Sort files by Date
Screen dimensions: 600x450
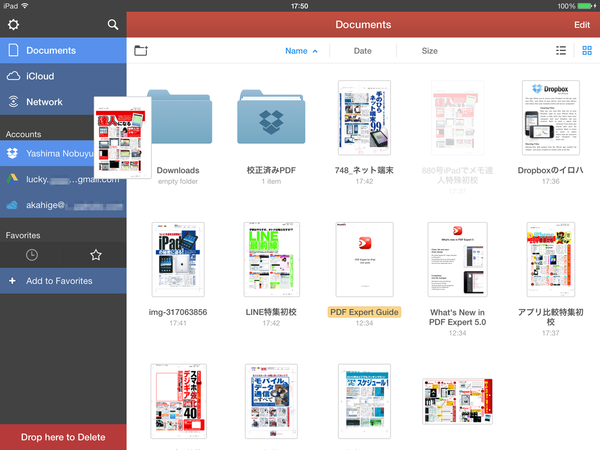pos(362,51)
